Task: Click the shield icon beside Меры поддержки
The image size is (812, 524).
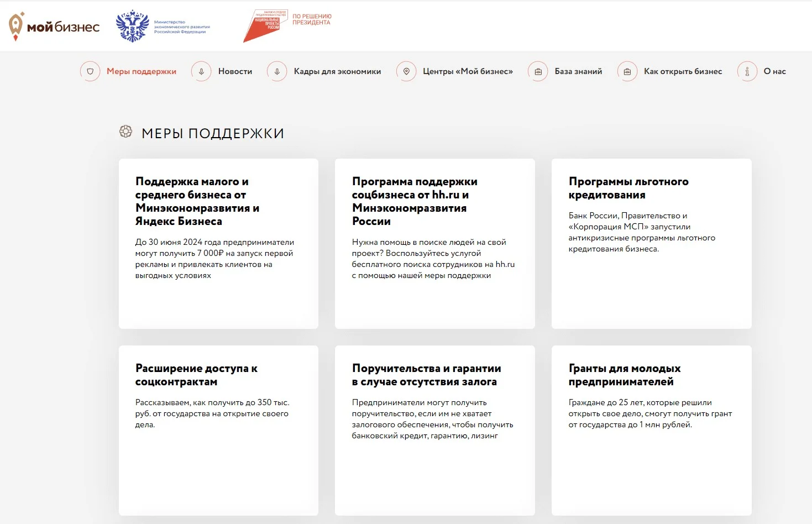Action: (90, 71)
